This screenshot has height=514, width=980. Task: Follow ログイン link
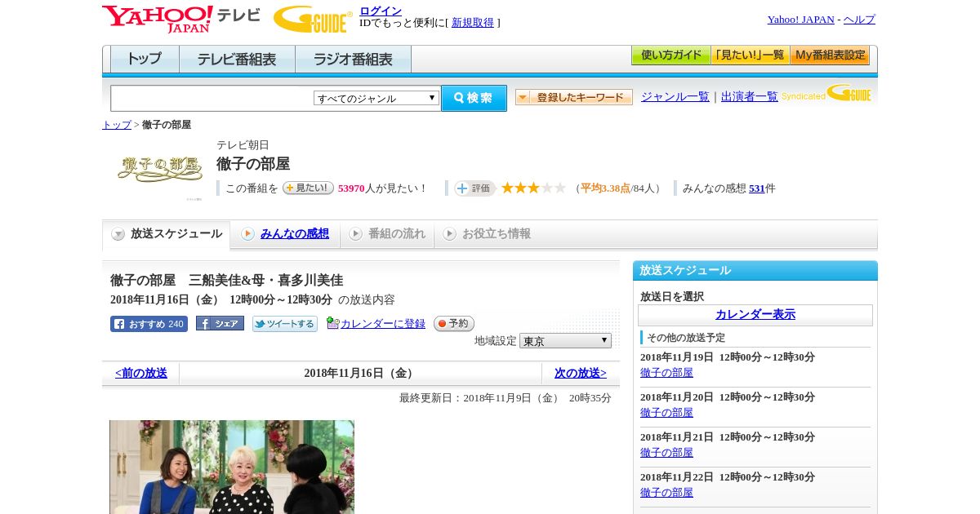click(381, 11)
